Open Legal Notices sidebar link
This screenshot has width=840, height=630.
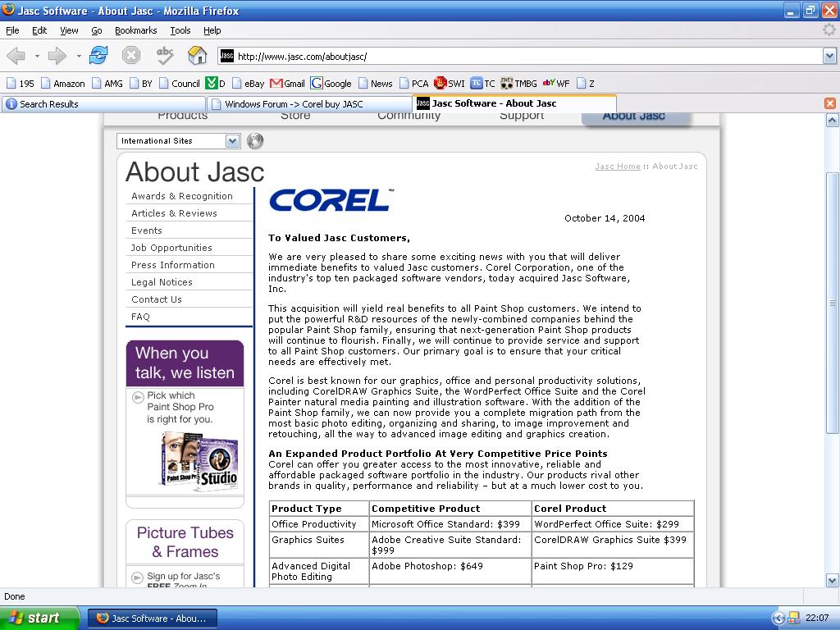162,282
